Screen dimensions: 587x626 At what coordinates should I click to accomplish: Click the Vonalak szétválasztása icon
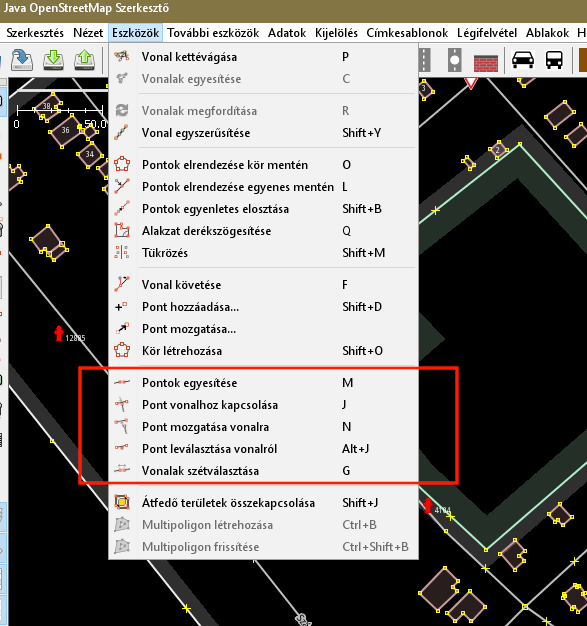tap(122, 470)
